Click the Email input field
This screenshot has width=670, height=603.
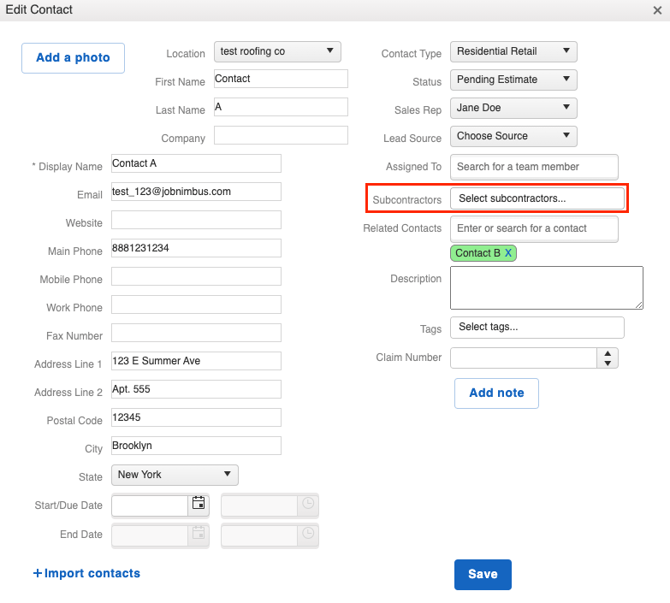click(x=196, y=192)
